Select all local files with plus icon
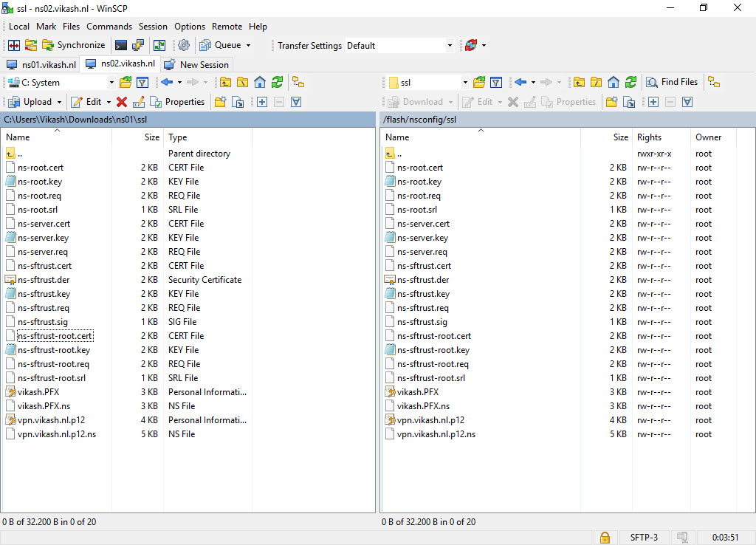 click(x=262, y=102)
